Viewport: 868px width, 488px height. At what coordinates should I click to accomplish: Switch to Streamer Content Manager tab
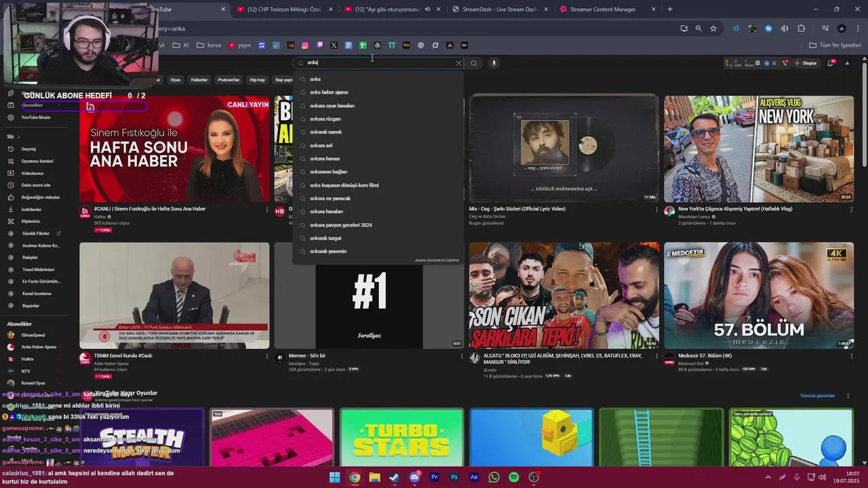click(607, 9)
